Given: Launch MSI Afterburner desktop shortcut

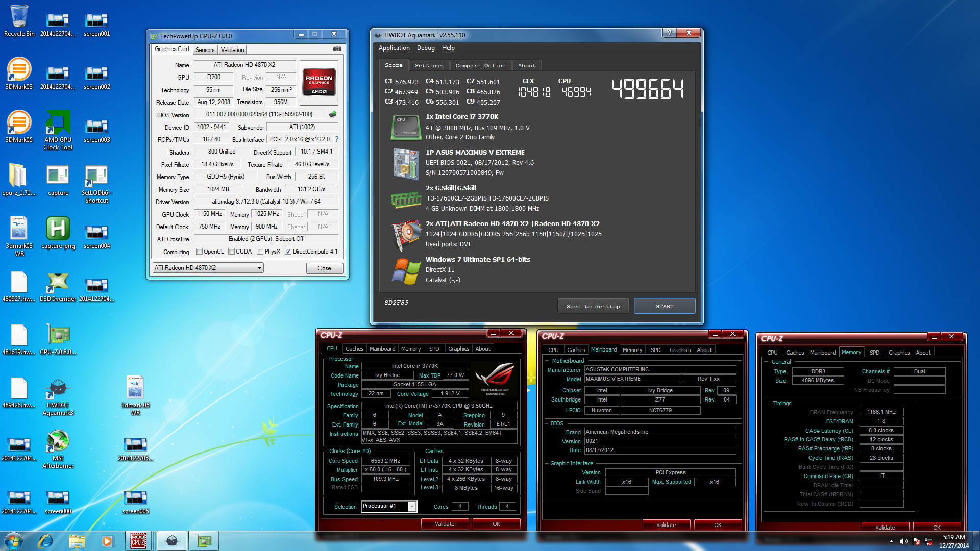Looking at the screenshot, I should coord(58,448).
